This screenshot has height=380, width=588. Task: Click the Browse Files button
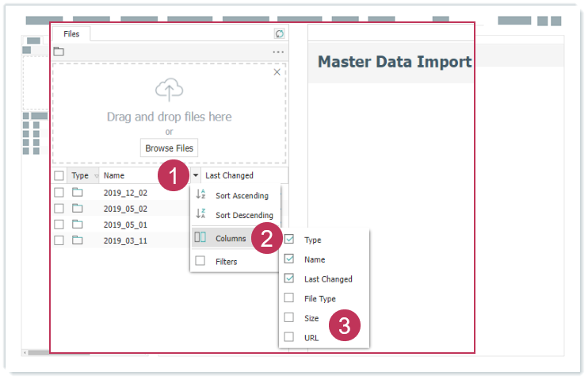[x=169, y=148]
